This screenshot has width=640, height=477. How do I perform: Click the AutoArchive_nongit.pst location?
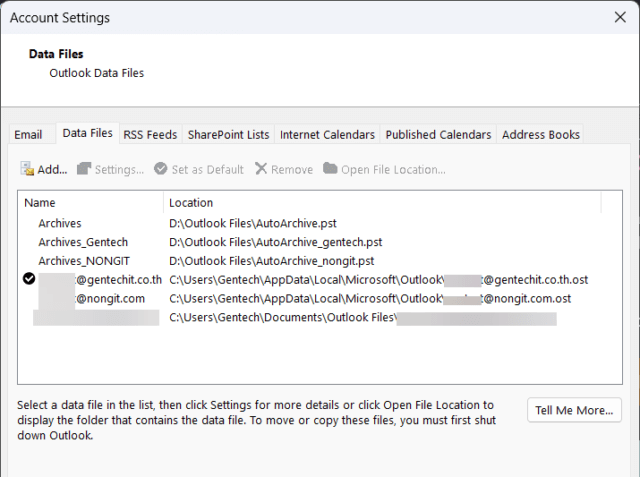[272, 261]
